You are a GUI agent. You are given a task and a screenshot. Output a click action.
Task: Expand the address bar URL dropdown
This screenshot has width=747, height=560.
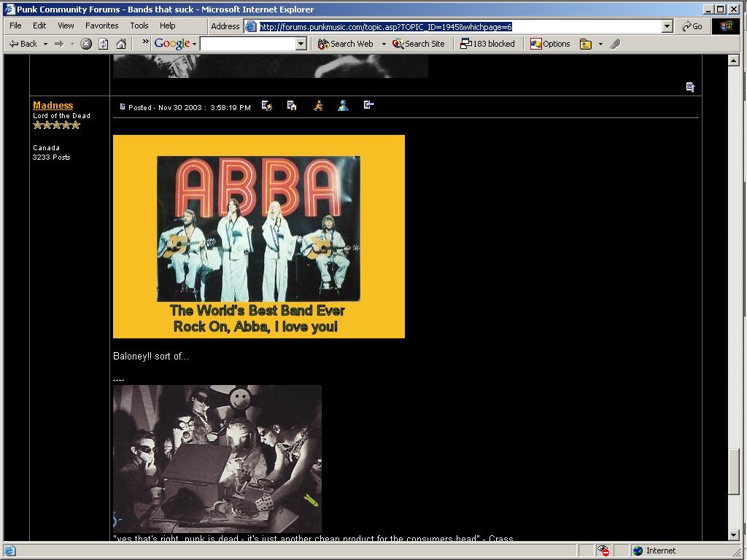point(667,26)
